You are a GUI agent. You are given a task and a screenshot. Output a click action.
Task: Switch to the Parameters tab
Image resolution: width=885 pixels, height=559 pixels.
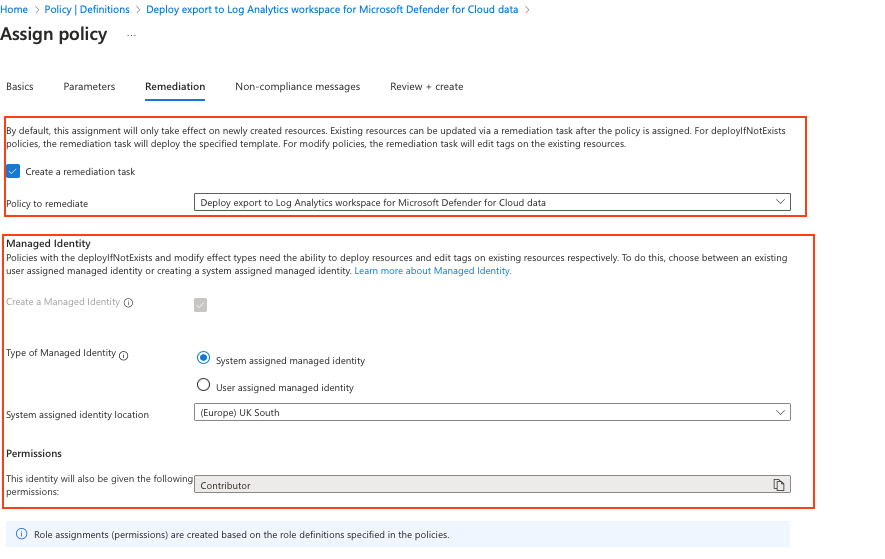coord(89,86)
